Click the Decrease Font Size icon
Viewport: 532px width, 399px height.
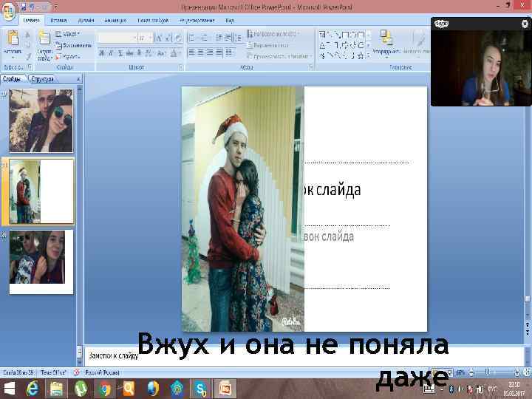pyautogui.click(x=168, y=38)
